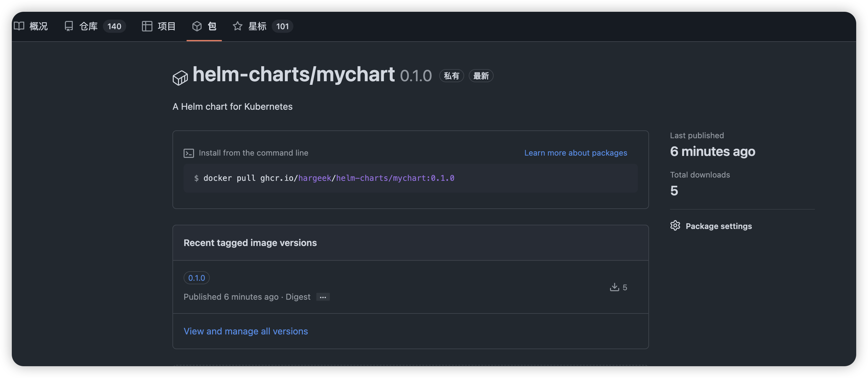Click the container icon beside helm-charts/mychart title
This screenshot has height=378, width=868.
click(x=180, y=78)
